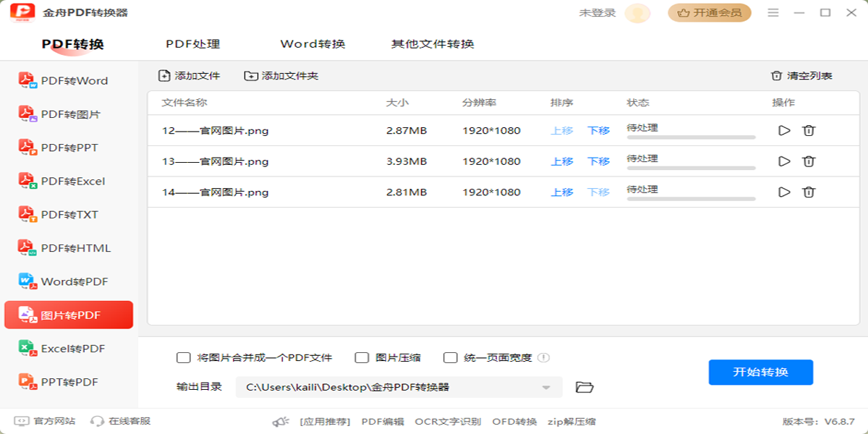Switch to the PDF处理 tab

point(192,44)
